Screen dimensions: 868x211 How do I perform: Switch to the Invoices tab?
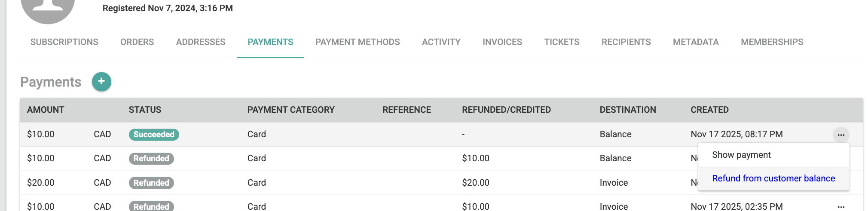coord(502,42)
